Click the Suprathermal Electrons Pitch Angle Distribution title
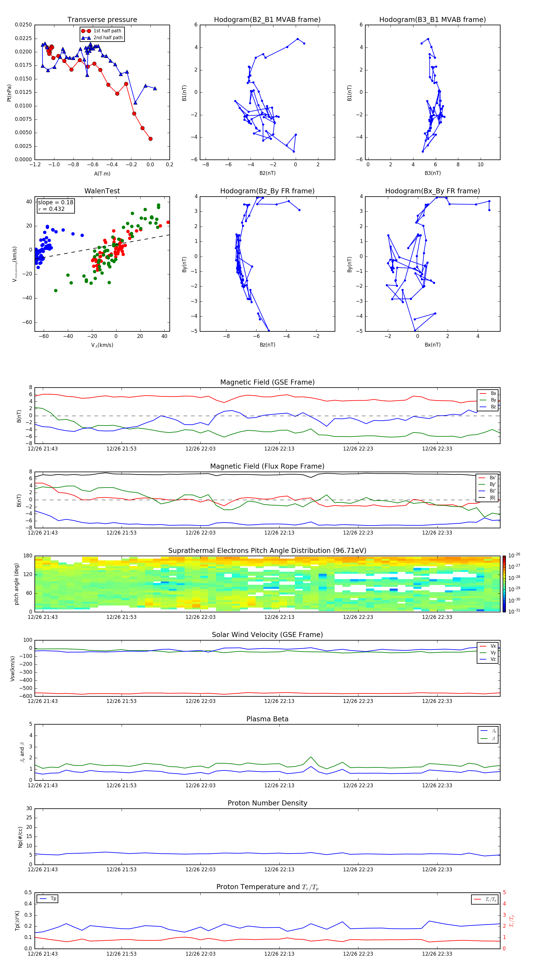This screenshot has width=535, height=980. (x=267, y=551)
